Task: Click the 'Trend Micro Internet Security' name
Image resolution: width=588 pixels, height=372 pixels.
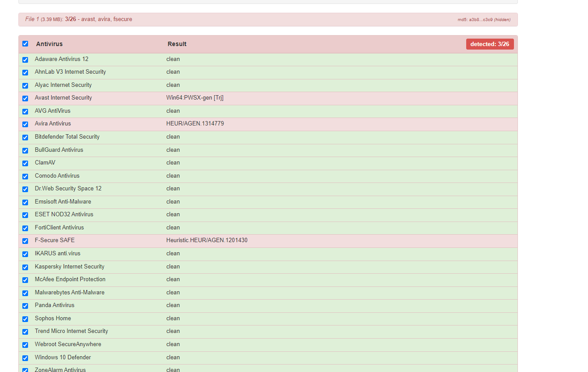Action: point(71,331)
